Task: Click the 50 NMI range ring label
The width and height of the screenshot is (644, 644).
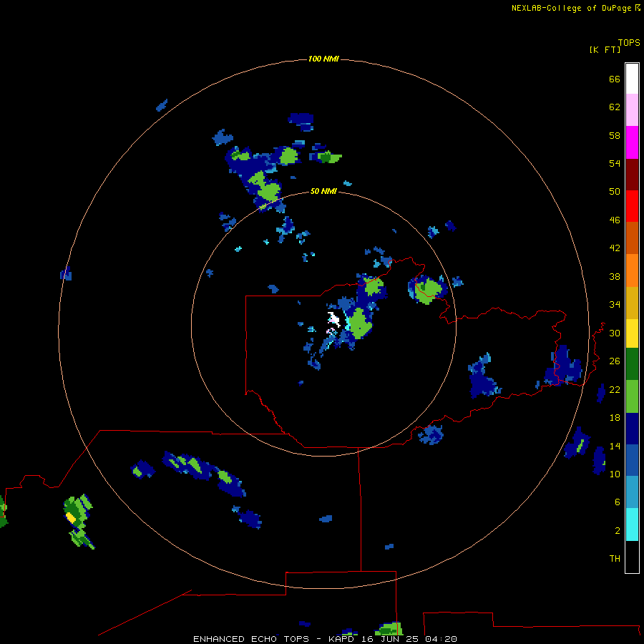Action: [x=323, y=191]
